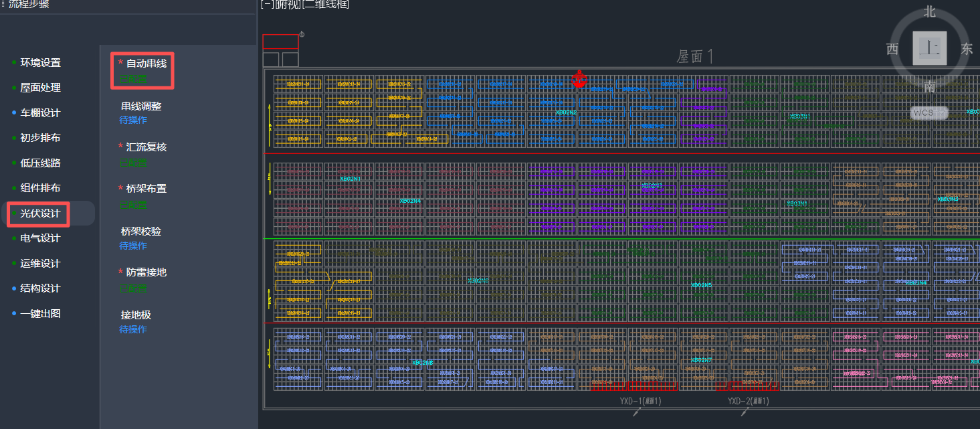Click compass north marker 北

pos(930,11)
